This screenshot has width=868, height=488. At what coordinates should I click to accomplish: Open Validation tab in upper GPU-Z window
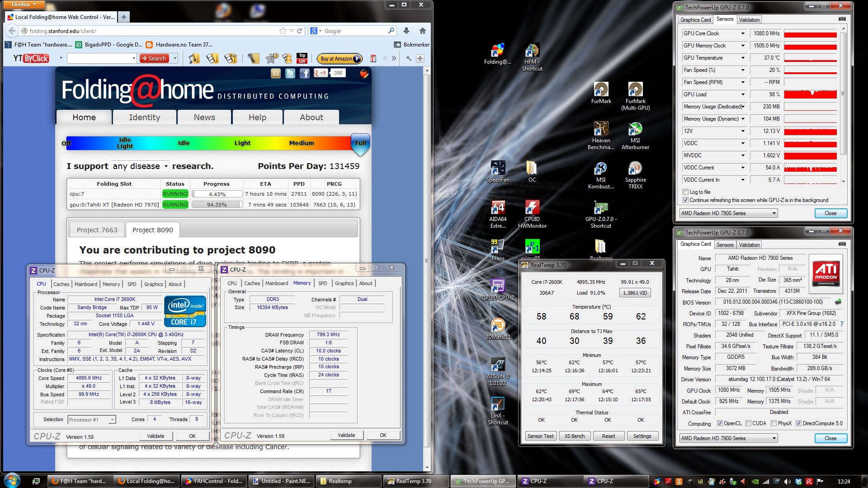click(x=749, y=19)
